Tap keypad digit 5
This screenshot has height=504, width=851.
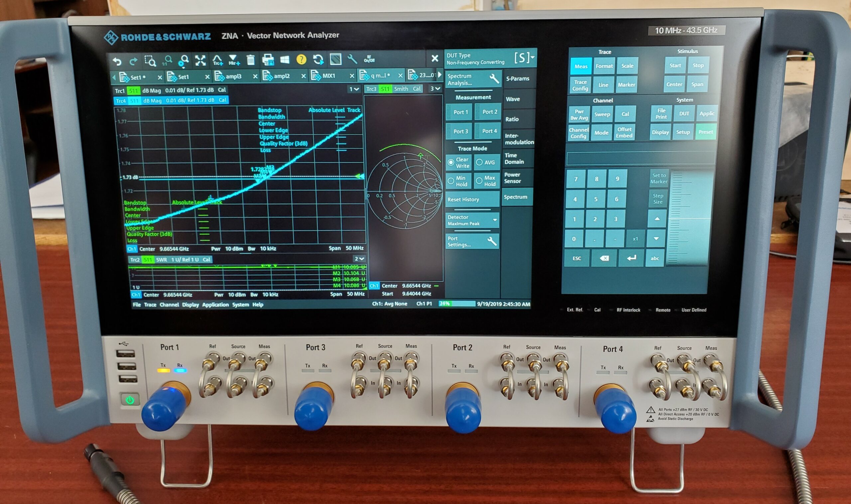click(595, 199)
